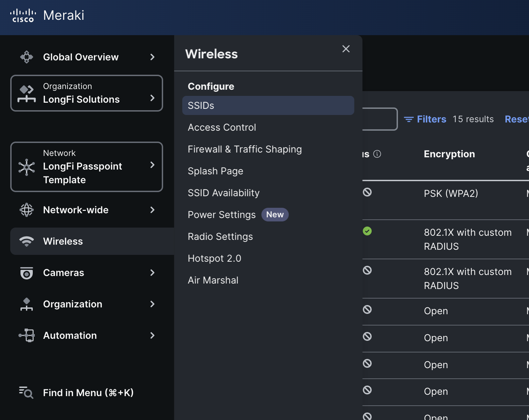
Task: Open Air Marshal
Action: 213,280
